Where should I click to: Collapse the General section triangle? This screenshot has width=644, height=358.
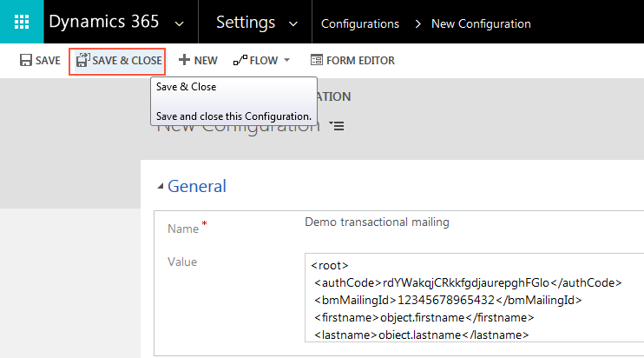[x=160, y=186]
